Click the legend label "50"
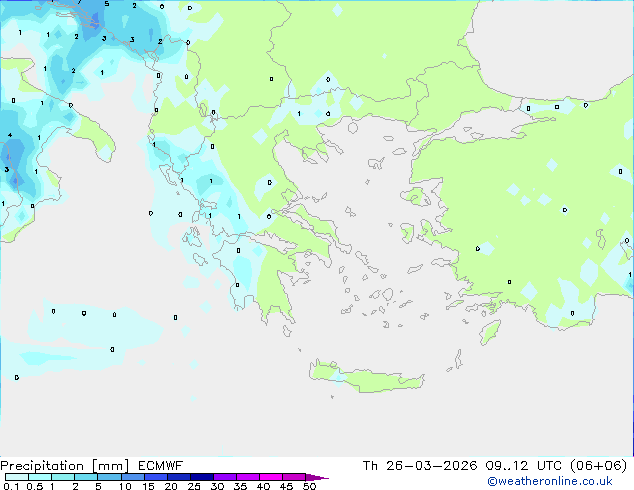This screenshot has width=634, height=490. tap(310, 486)
